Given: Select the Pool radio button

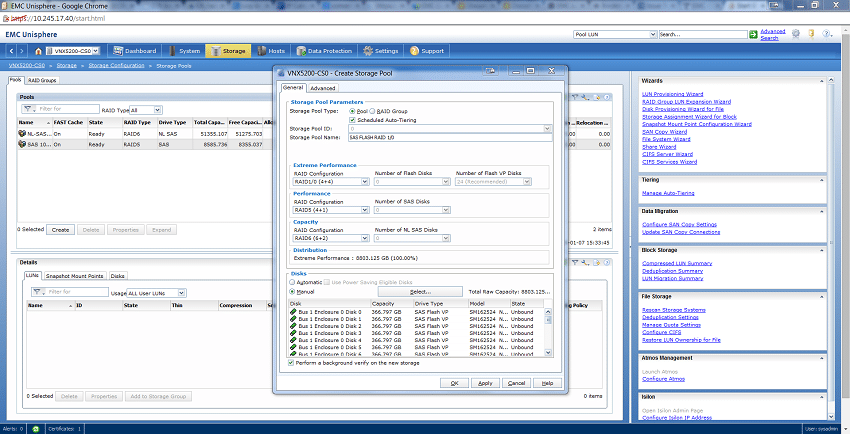Looking at the screenshot, I should tap(352, 111).
